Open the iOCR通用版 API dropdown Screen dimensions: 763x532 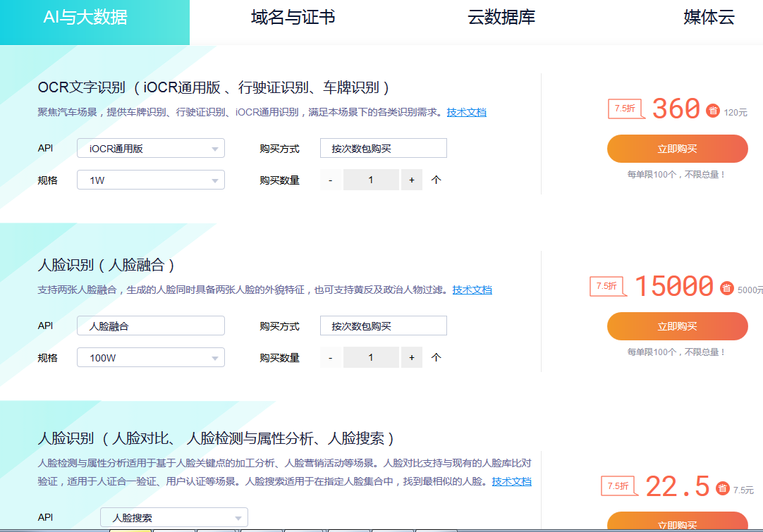coord(150,149)
